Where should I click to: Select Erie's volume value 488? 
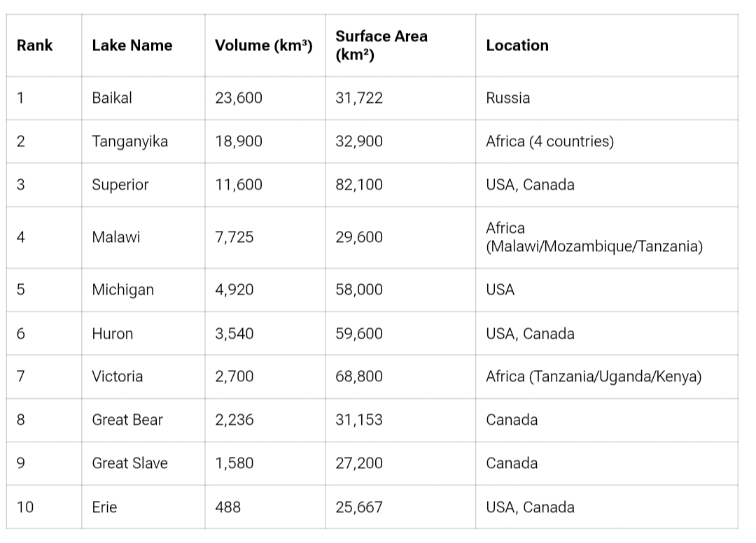228,507
